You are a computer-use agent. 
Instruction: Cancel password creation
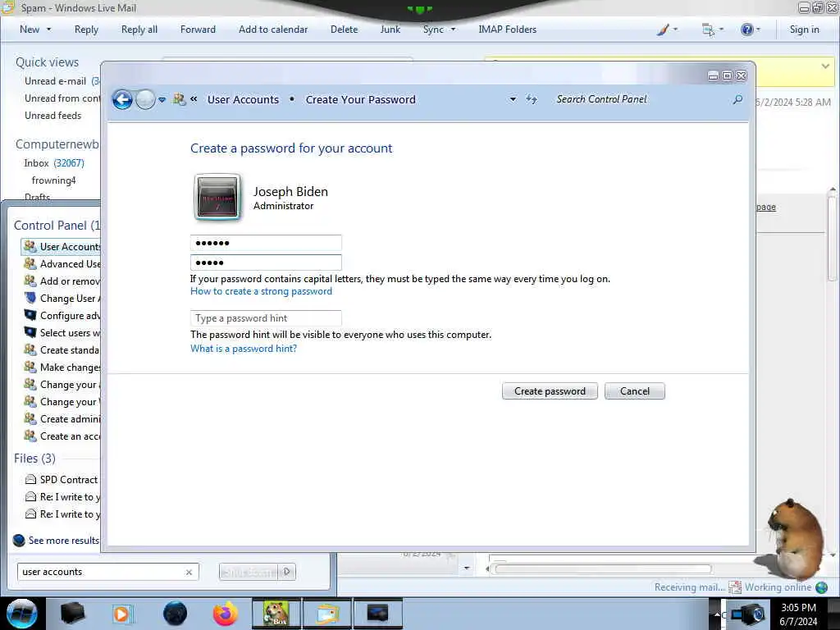click(x=635, y=391)
